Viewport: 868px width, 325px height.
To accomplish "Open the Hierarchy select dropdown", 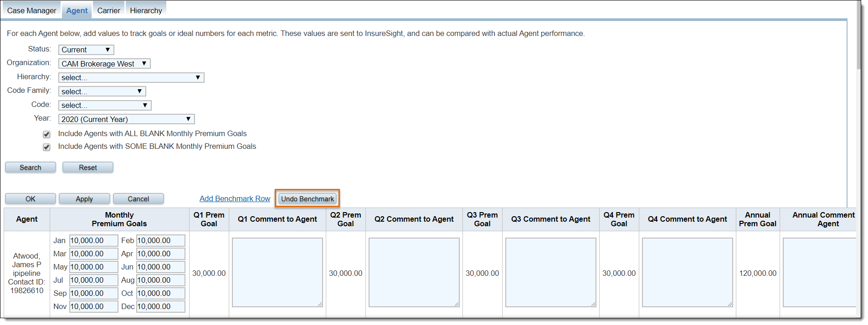I will tap(131, 78).
